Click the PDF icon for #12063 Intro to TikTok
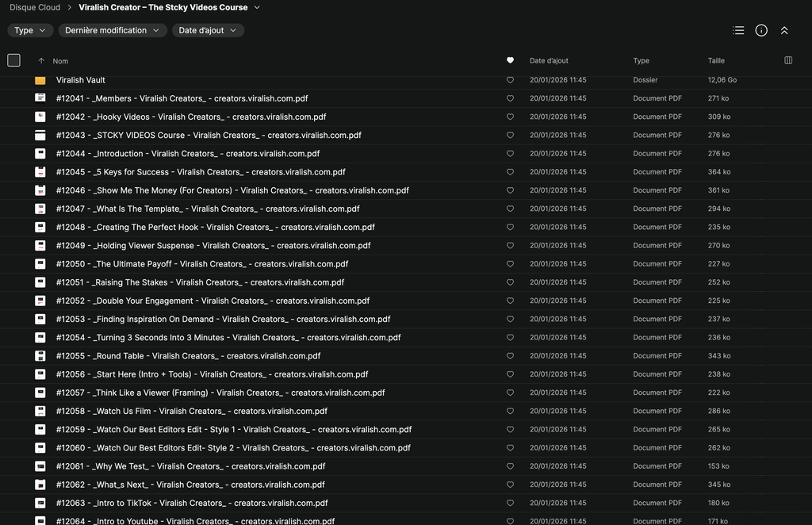The width and height of the screenshot is (812, 525). coord(40,503)
